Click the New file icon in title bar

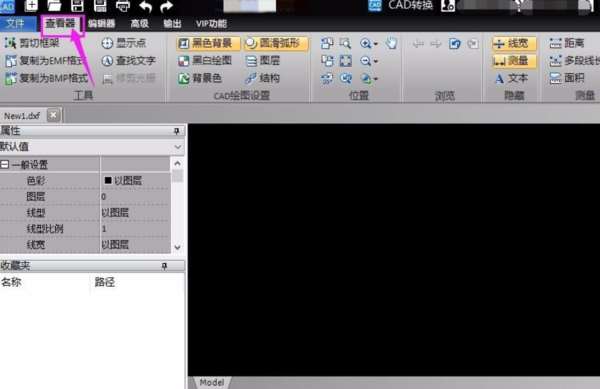[x=31, y=5]
